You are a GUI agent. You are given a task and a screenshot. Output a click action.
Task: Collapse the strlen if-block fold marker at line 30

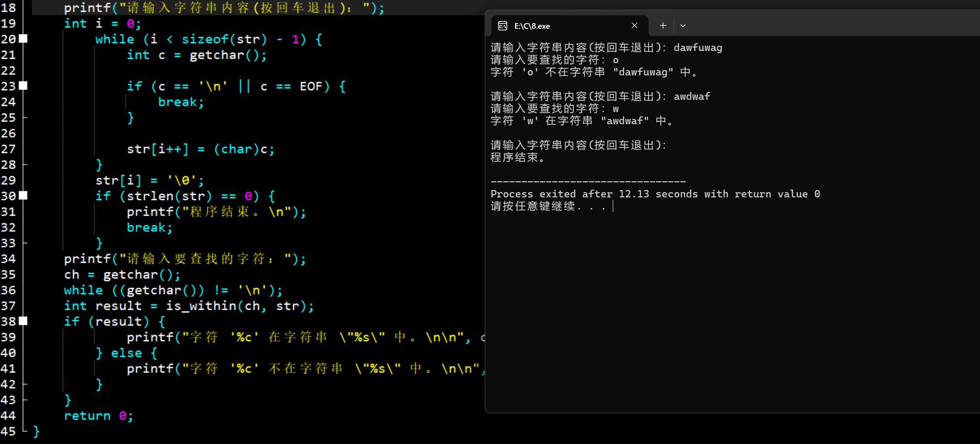23,196
